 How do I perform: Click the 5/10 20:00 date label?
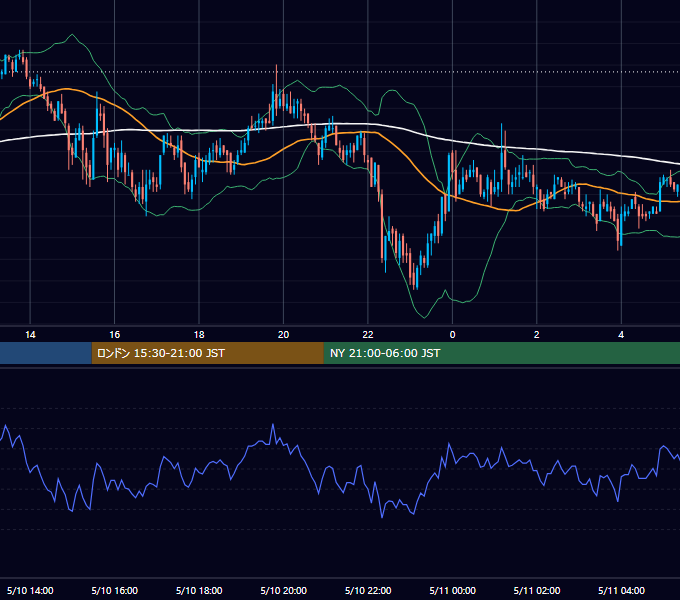pos(284,590)
